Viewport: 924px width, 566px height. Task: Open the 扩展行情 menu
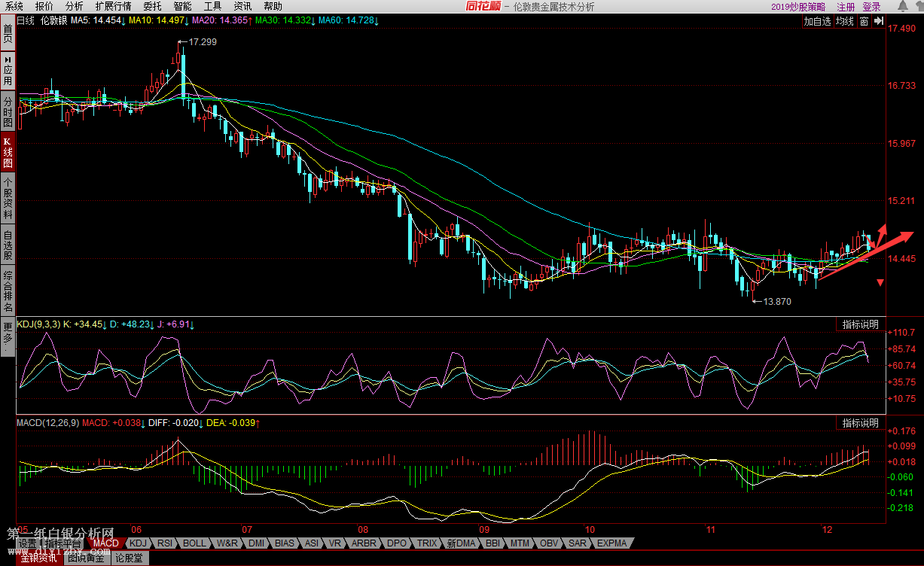pyautogui.click(x=113, y=6)
